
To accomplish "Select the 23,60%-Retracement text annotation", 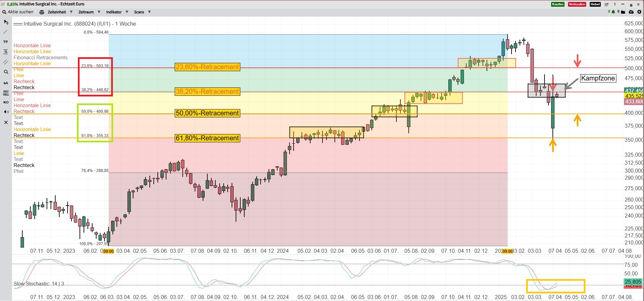I will tap(207, 67).
